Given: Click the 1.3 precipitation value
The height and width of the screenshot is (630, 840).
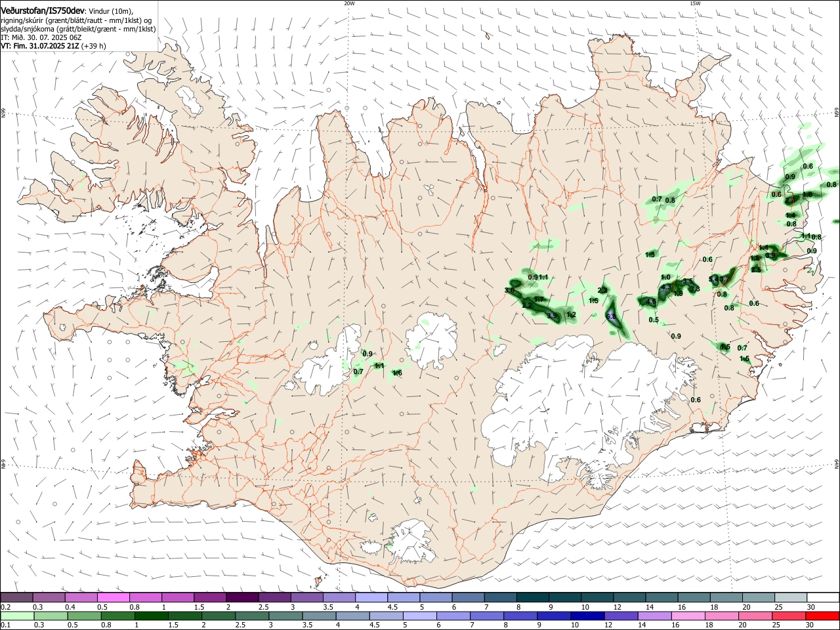Looking at the screenshot, I should (x=650, y=255).
